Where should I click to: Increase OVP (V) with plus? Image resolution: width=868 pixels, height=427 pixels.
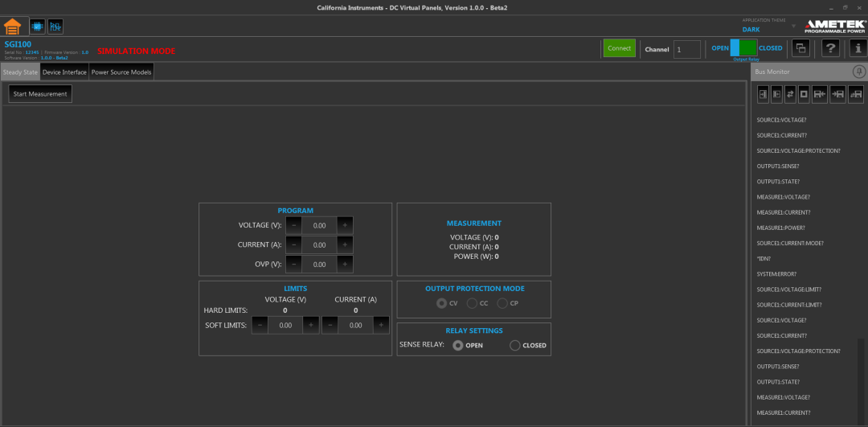coord(344,265)
